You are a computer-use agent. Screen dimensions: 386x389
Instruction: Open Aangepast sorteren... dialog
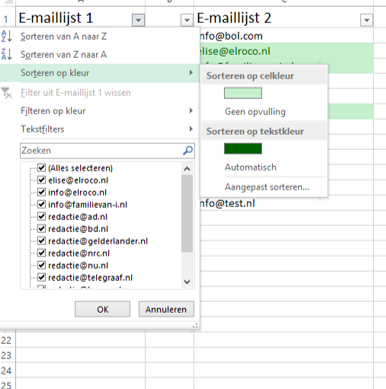pyautogui.click(x=267, y=187)
